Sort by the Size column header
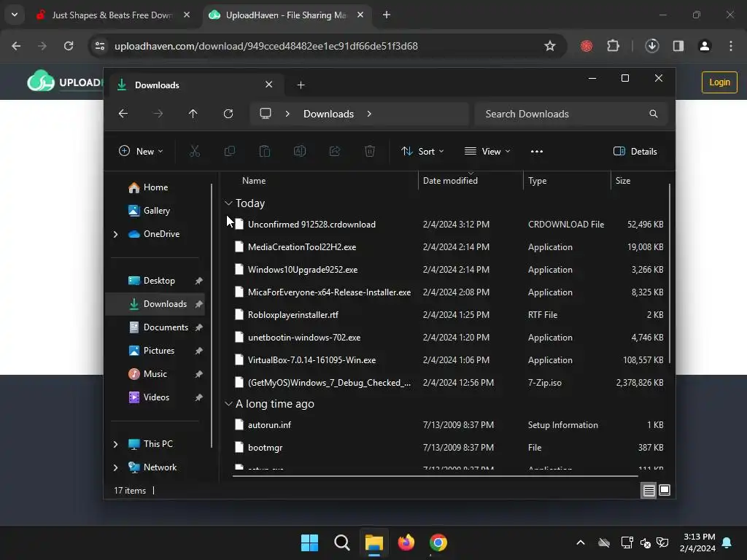 coord(623,181)
